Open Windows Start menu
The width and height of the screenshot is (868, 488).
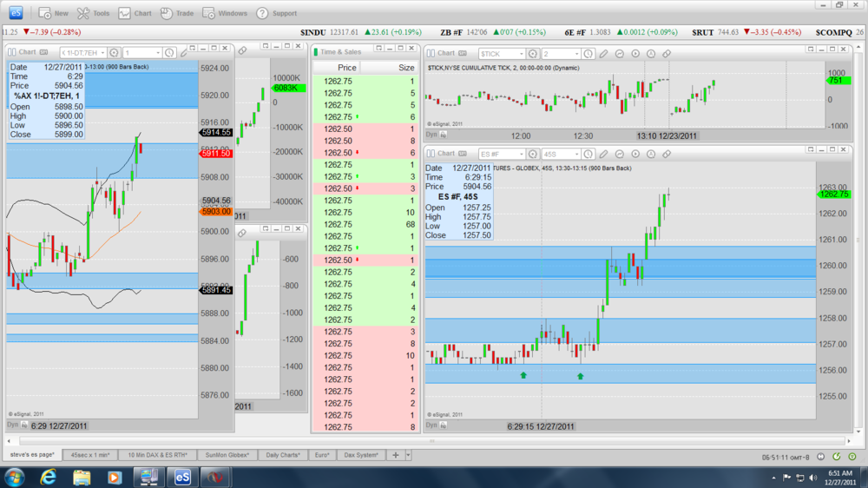tap(14, 477)
